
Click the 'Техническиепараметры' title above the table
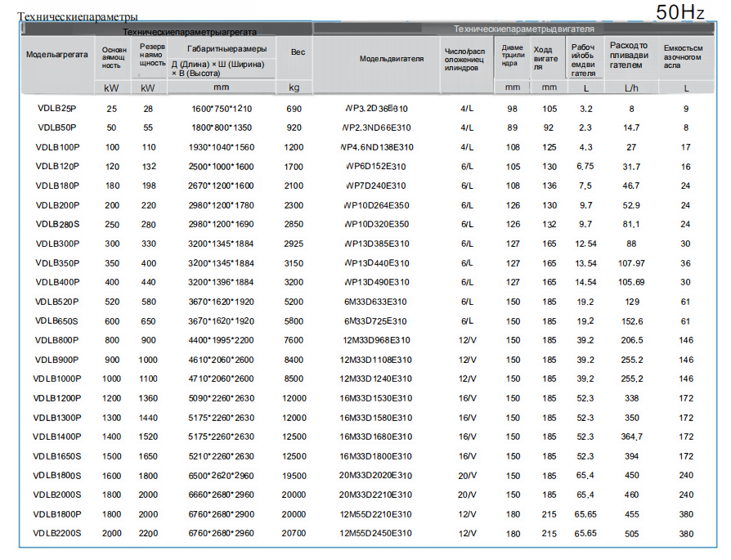coord(78,17)
